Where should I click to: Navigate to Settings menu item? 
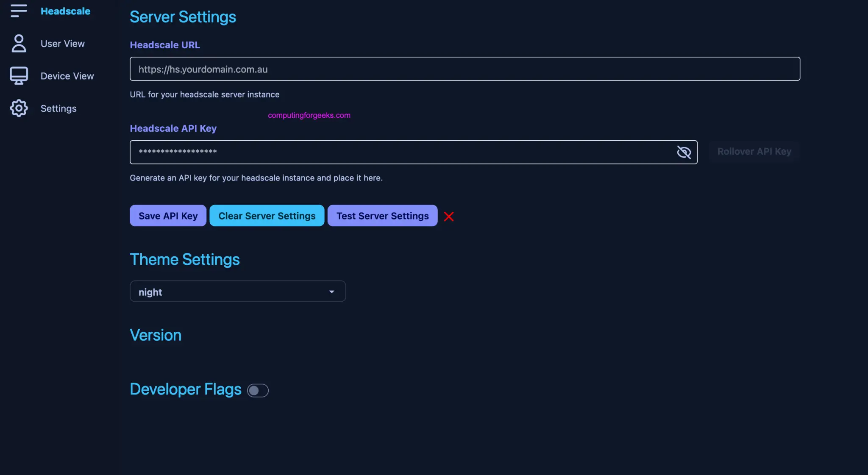(58, 108)
